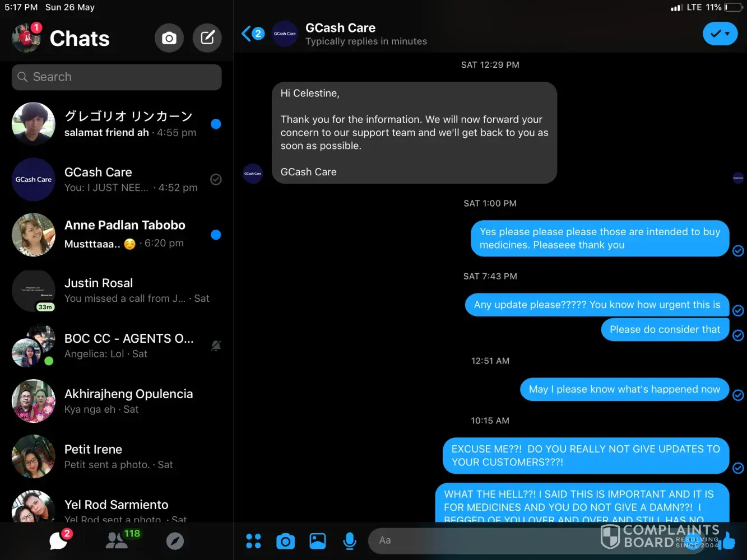Switch to the People tab
This screenshot has width=747, height=560.
(x=118, y=540)
